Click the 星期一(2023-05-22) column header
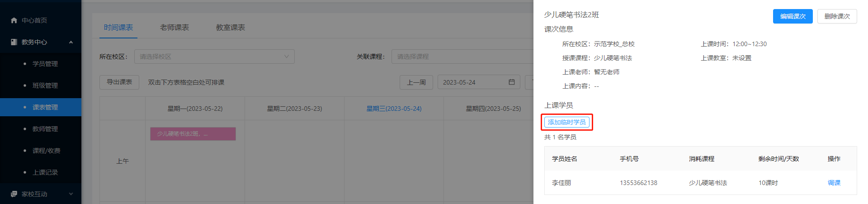This screenshot has height=204, width=868. pos(195,109)
